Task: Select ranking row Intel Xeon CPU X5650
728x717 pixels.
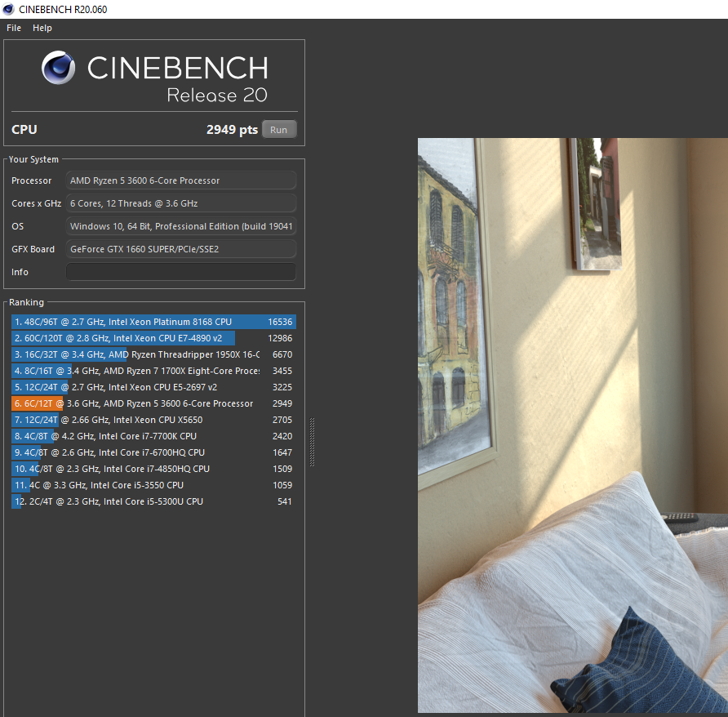Action: pos(153,420)
